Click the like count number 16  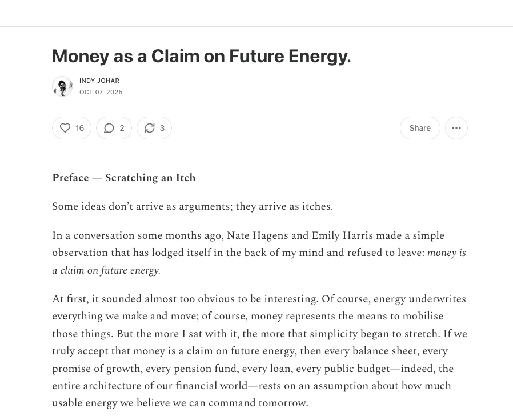[80, 128]
